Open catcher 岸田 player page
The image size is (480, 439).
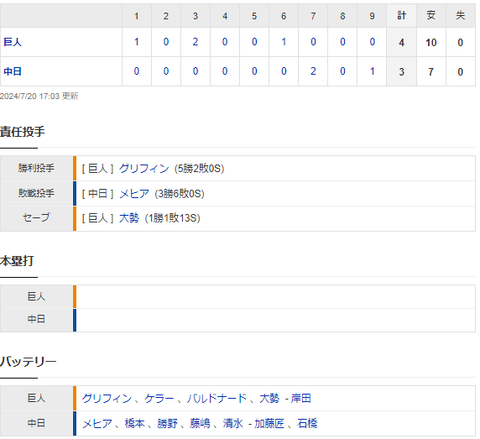(301, 398)
